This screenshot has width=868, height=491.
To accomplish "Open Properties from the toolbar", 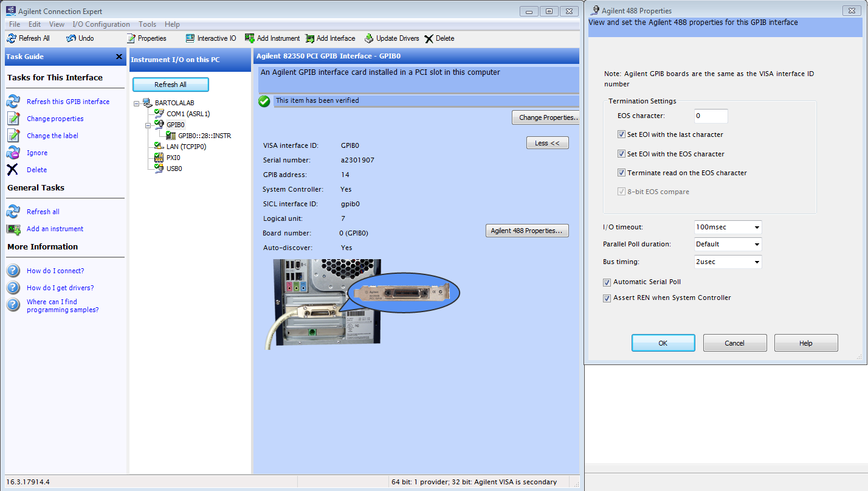I will click(131, 38).
